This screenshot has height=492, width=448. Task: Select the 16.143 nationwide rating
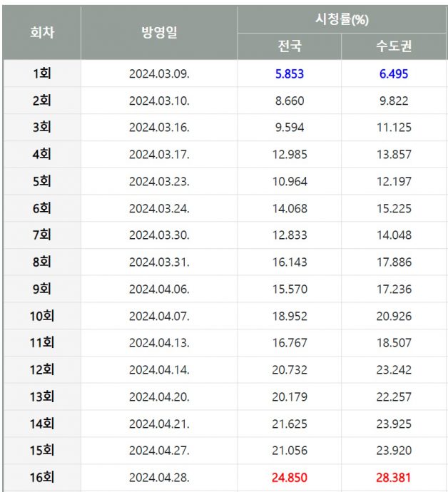290,262
